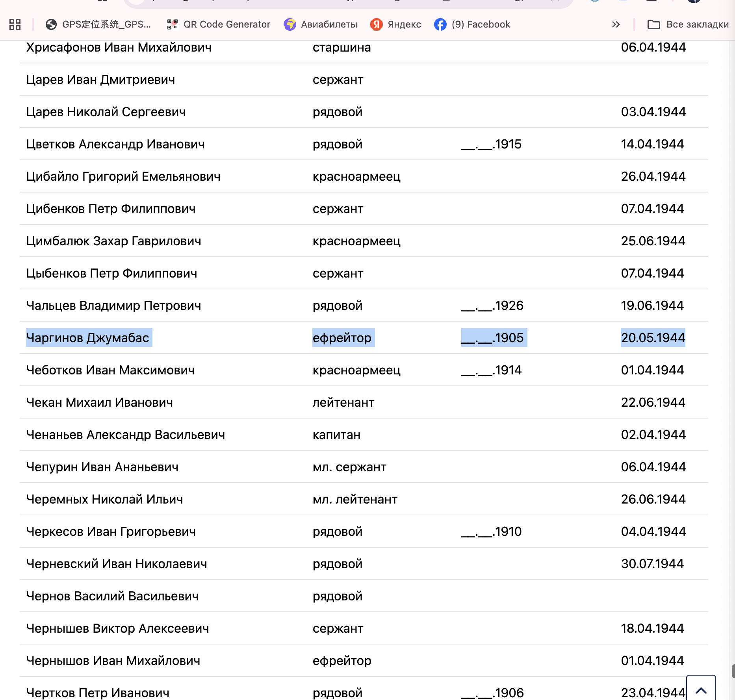Screen dimensions: 735x700
Task: Open the QR Code Generator bookmark
Action: click(219, 24)
